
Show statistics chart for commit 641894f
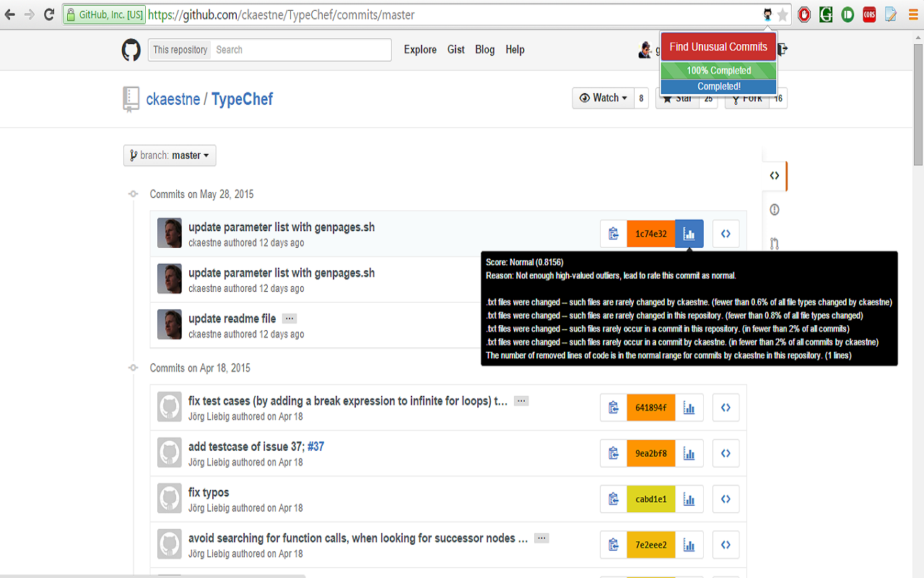point(689,407)
